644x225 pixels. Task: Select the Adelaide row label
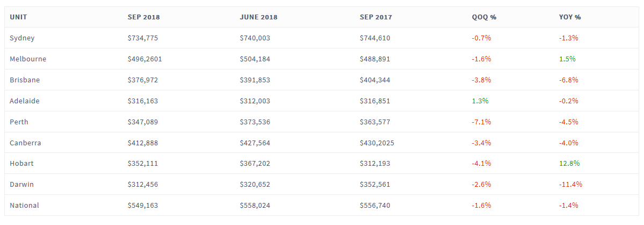pyautogui.click(x=25, y=101)
